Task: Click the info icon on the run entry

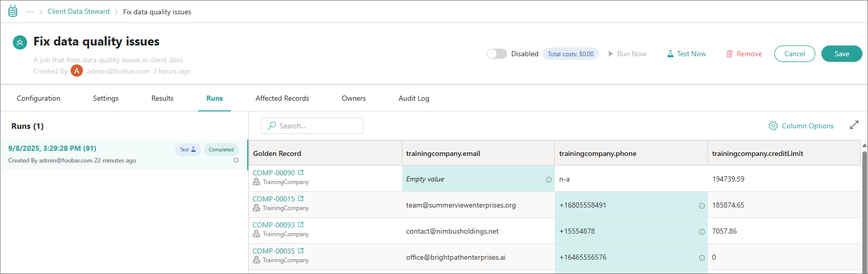Action: [x=236, y=161]
